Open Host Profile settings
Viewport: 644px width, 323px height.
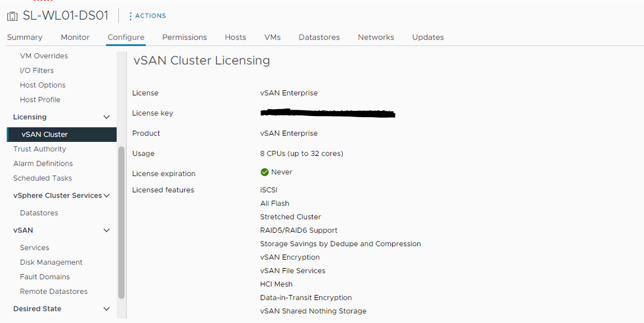[x=40, y=100]
